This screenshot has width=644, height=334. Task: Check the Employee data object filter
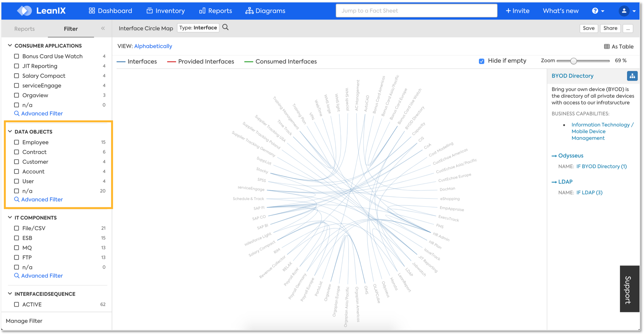click(x=17, y=142)
